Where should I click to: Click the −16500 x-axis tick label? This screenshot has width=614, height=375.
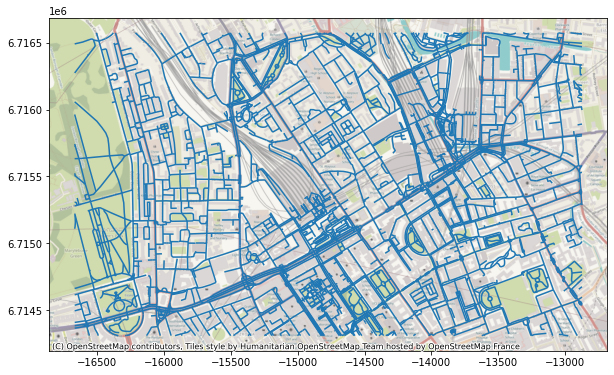pyautogui.click(x=96, y=362)
